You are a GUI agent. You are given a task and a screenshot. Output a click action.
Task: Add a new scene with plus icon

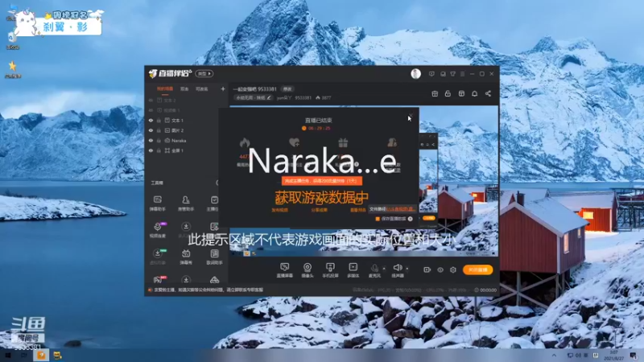[x=223, y=88]
